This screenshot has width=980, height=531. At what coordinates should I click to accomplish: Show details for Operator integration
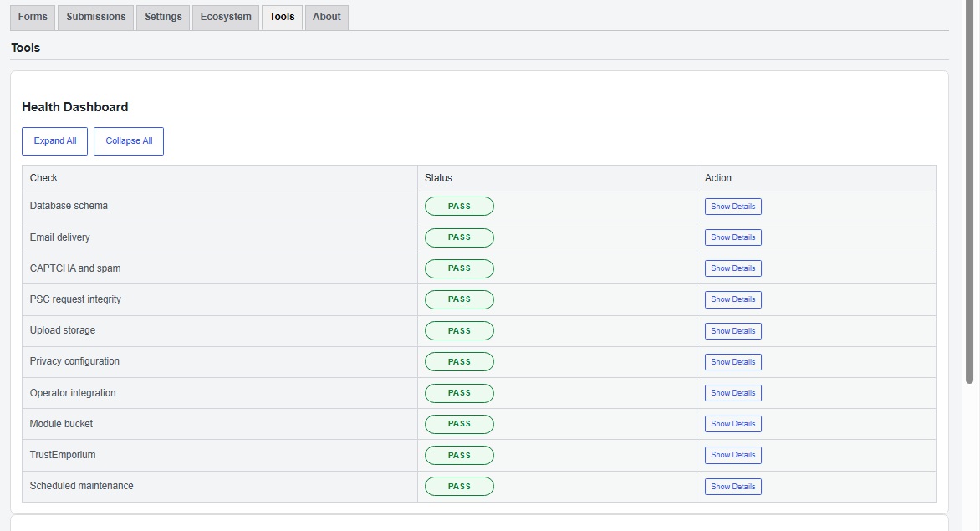pyautogui.click(x=733, y=393)
